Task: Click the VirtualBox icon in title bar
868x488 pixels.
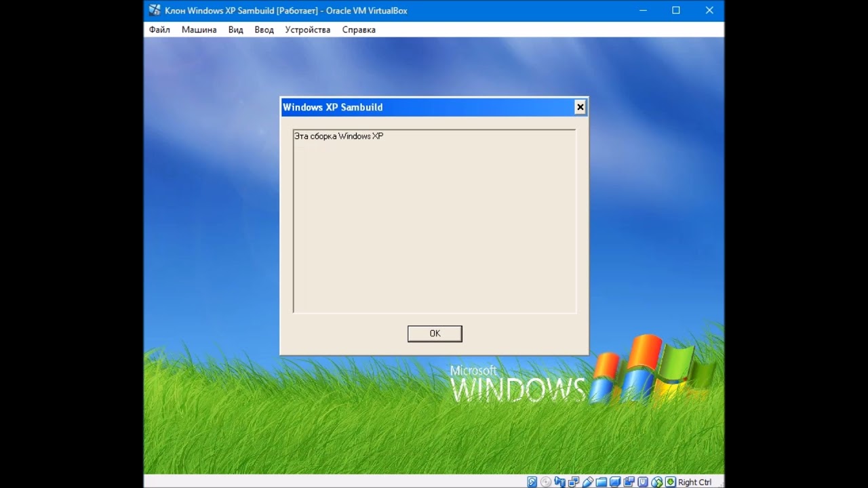Action: pos(155,10)
